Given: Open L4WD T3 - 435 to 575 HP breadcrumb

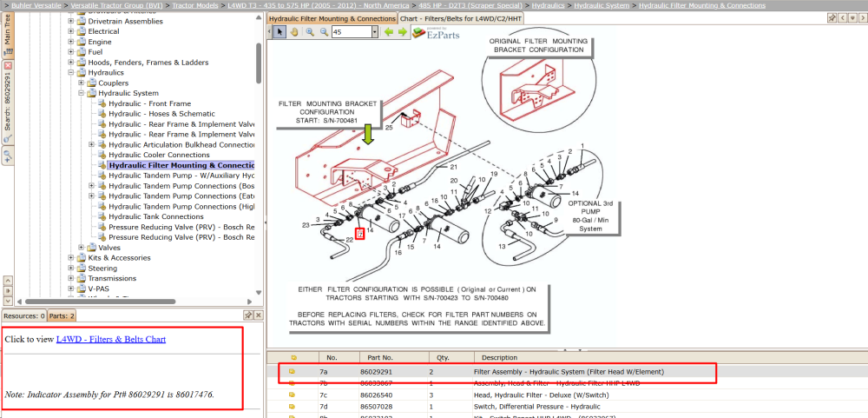Looking at the screenshot, I should (x=319, y=5).
